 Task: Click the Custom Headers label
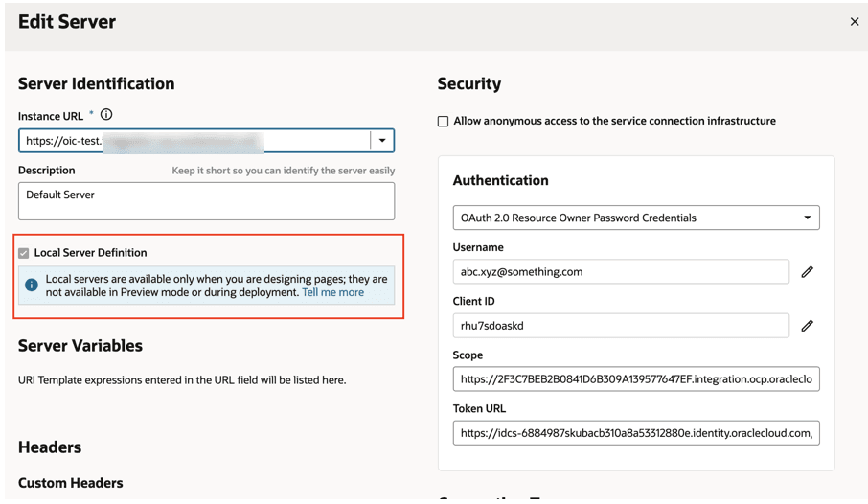point(70,483)
